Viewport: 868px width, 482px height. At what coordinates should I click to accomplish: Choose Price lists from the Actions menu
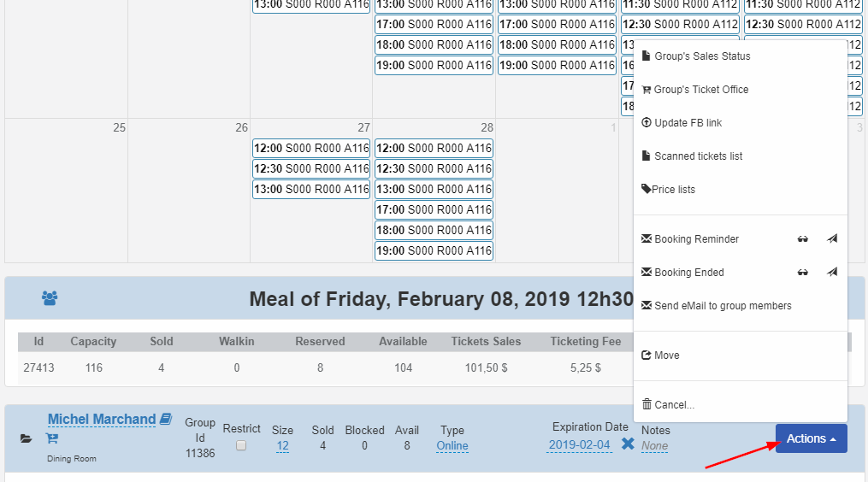[673, 190]
